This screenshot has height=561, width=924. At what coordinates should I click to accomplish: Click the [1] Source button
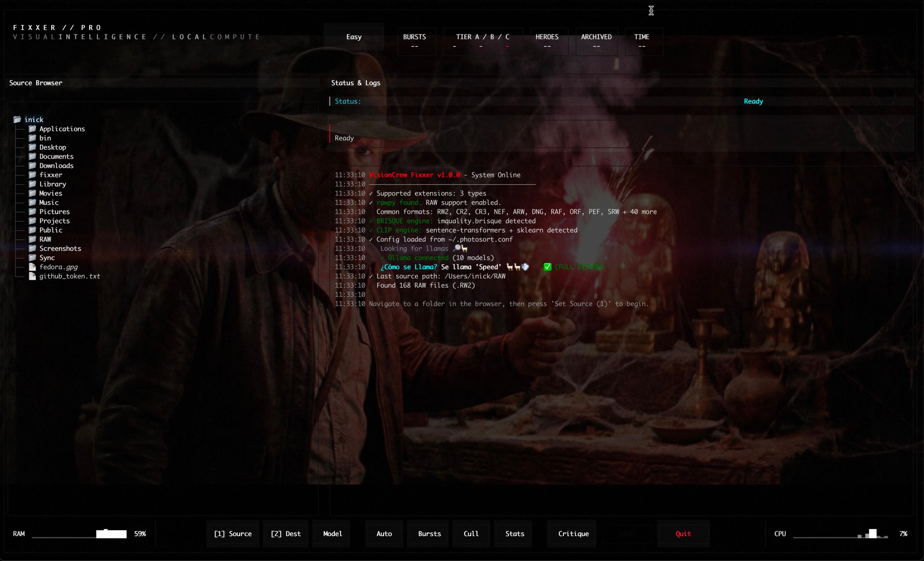pos(232,534)
